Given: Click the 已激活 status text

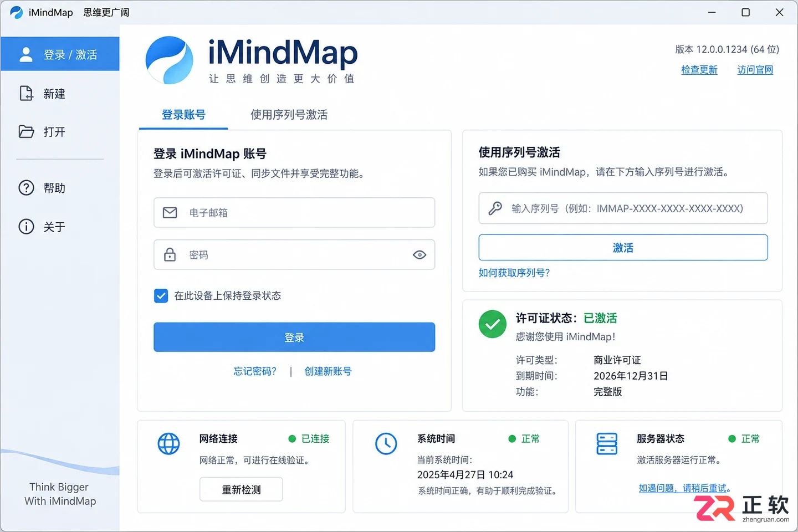Looking at the screenshot, I should point(600,318).
